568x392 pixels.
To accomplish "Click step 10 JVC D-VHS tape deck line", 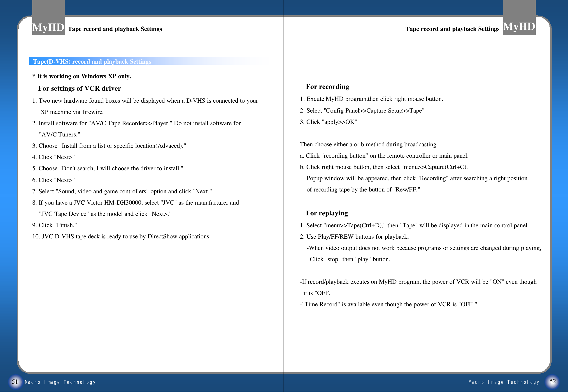I will pos(121,237).
